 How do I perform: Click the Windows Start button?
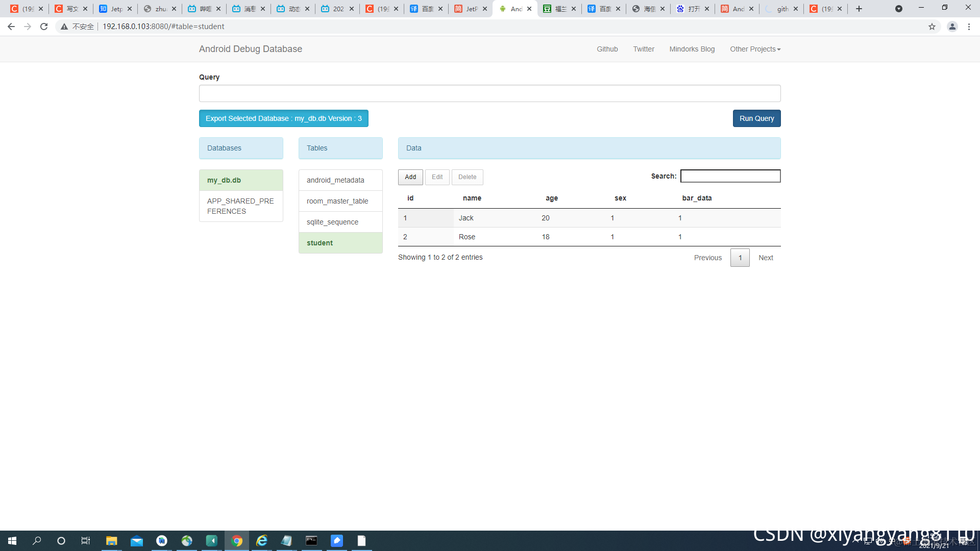[x=12, y=541]
